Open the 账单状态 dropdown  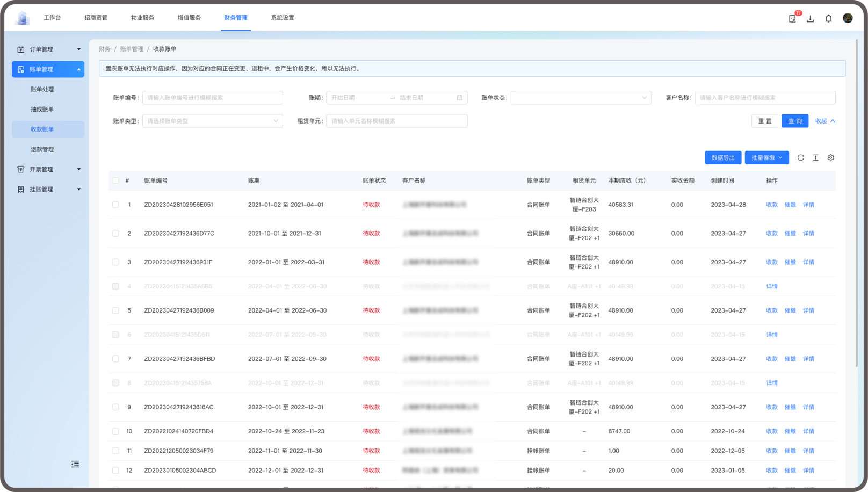coord(581,98)
